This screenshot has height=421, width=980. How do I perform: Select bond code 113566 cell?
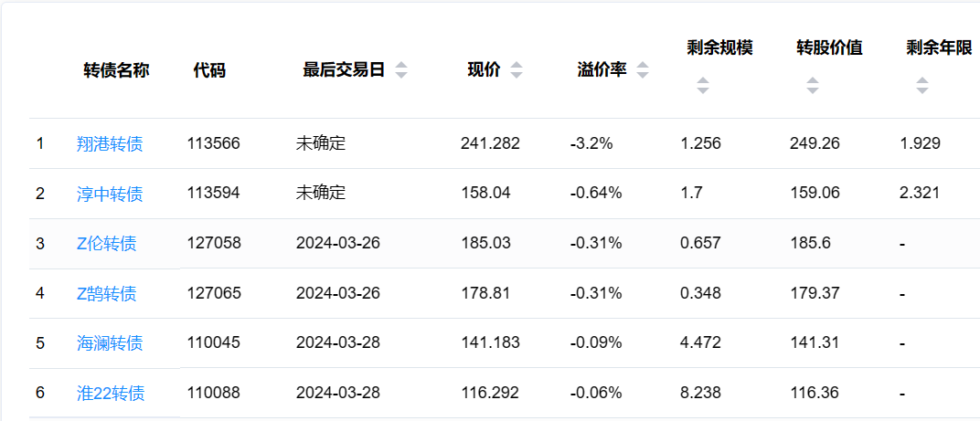214,143
